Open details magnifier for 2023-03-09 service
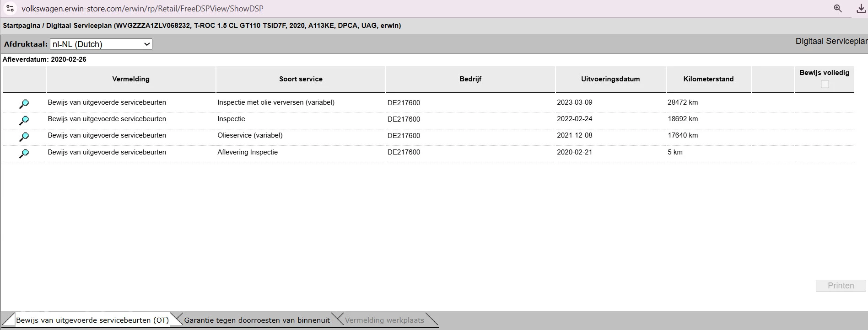Image resolution: width=868 pixels, height=330 pixels. [24, 104]
